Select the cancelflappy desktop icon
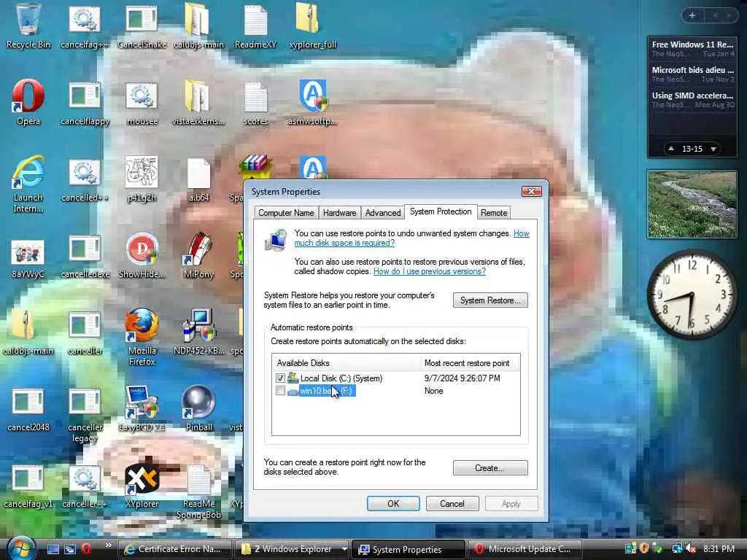 [85, 102]
